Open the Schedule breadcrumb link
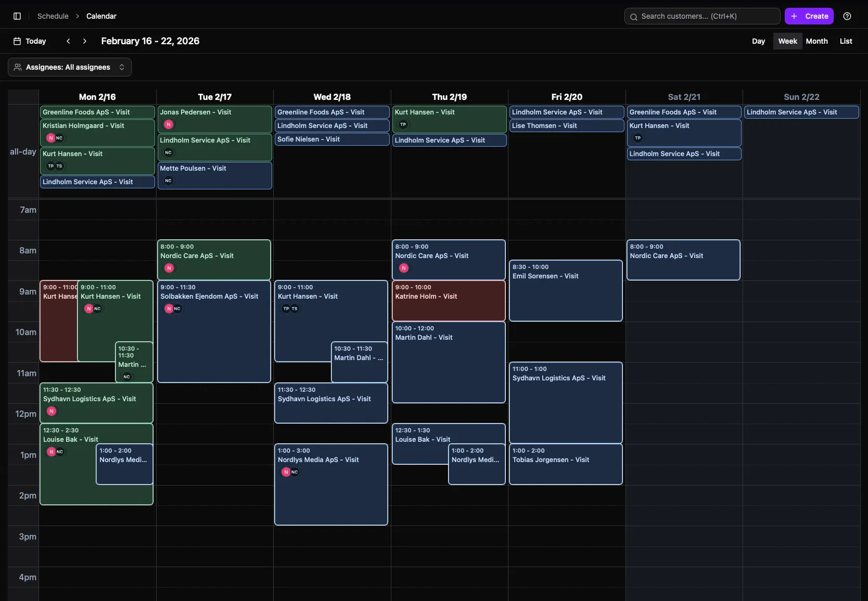 [x=53, y=16]
